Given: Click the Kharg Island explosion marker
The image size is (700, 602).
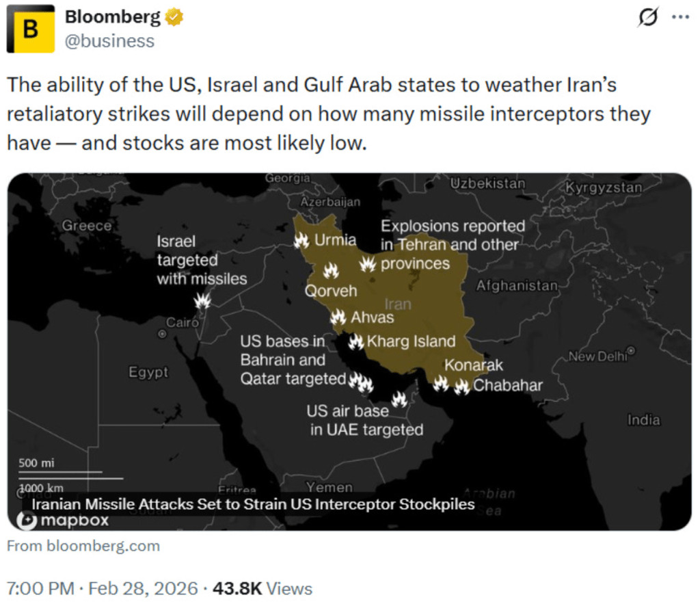Looking at the screenshot, I should tap(356, 341).
